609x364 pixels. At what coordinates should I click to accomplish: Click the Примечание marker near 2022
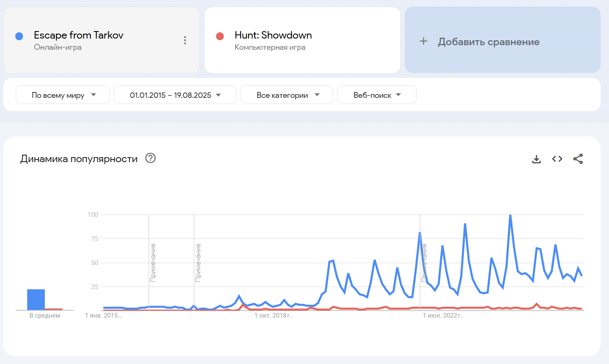(424, 262)
